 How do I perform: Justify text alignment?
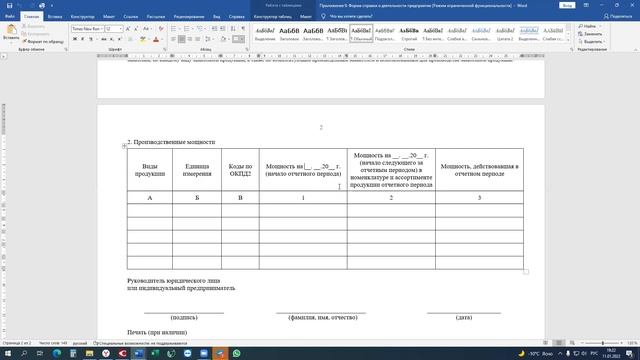pos(198,39)
